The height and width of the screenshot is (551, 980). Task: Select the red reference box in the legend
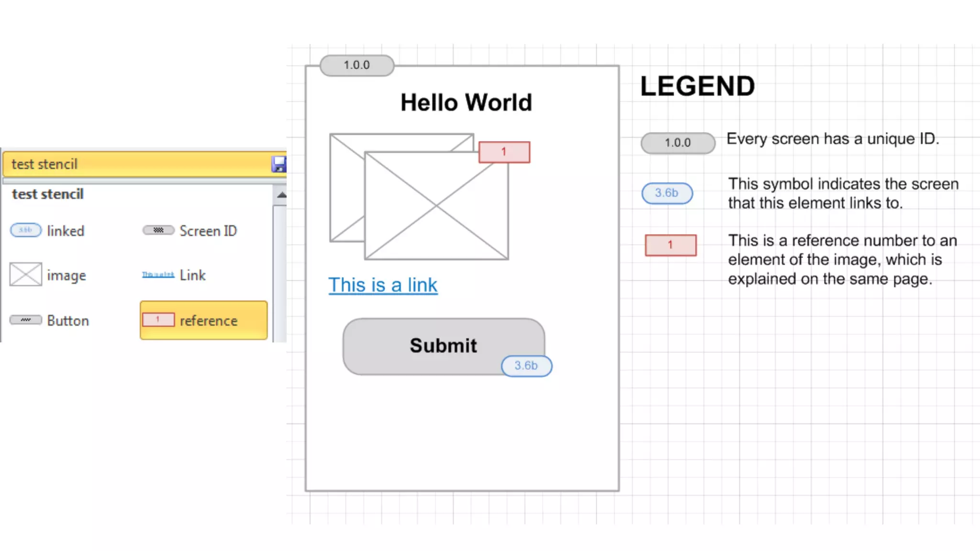click(670, 245)
